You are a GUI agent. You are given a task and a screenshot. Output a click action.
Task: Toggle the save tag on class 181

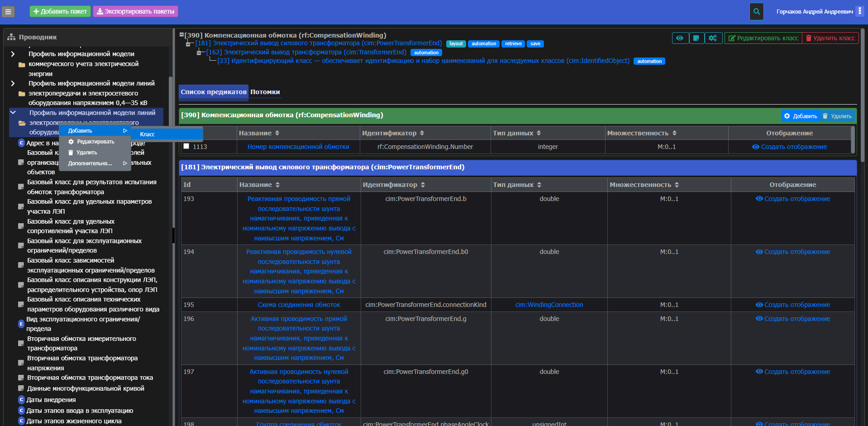[535, 44]
